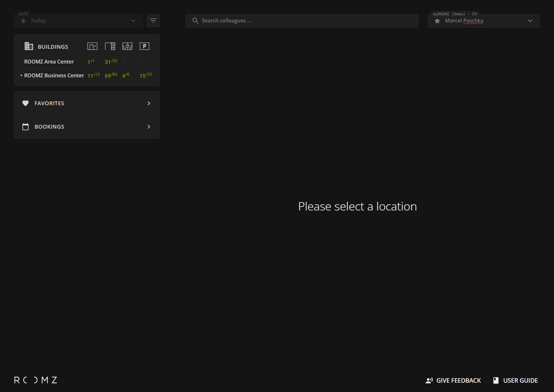
Task: Select ROOMZ Business Center building
Action: 54,75
